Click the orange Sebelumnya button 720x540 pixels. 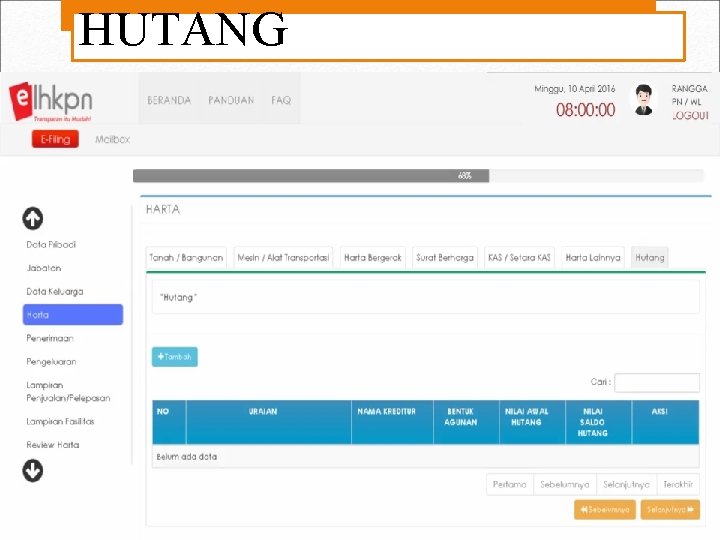[x=605, y=510]
